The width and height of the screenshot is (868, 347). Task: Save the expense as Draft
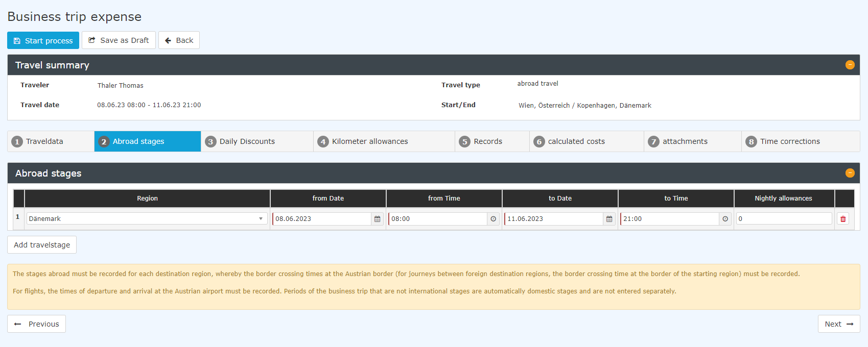click(x=119, y=40)
